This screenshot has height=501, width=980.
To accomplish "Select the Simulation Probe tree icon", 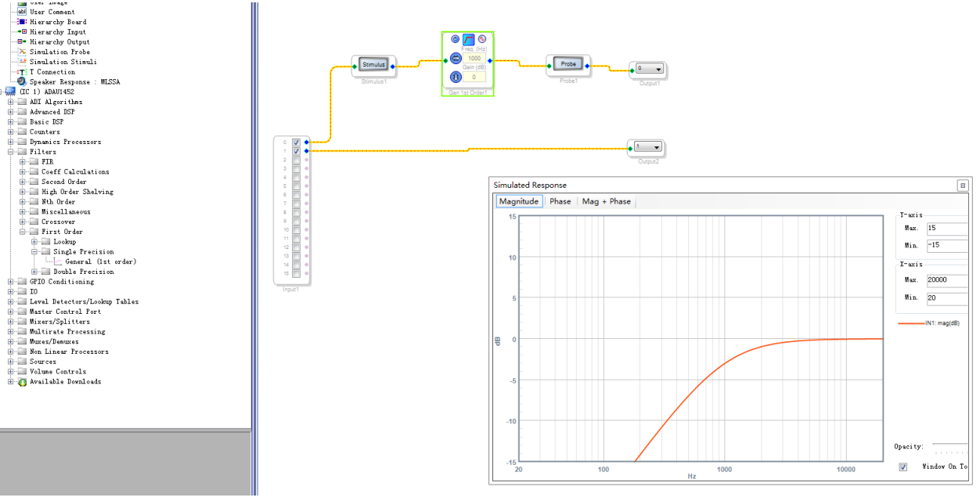I will click(x=22, y=52).
